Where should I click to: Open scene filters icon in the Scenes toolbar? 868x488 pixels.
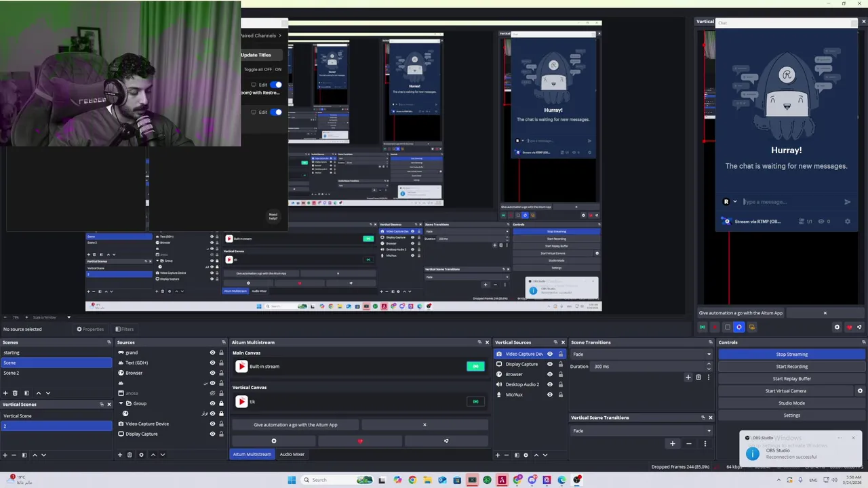[26, 393]
